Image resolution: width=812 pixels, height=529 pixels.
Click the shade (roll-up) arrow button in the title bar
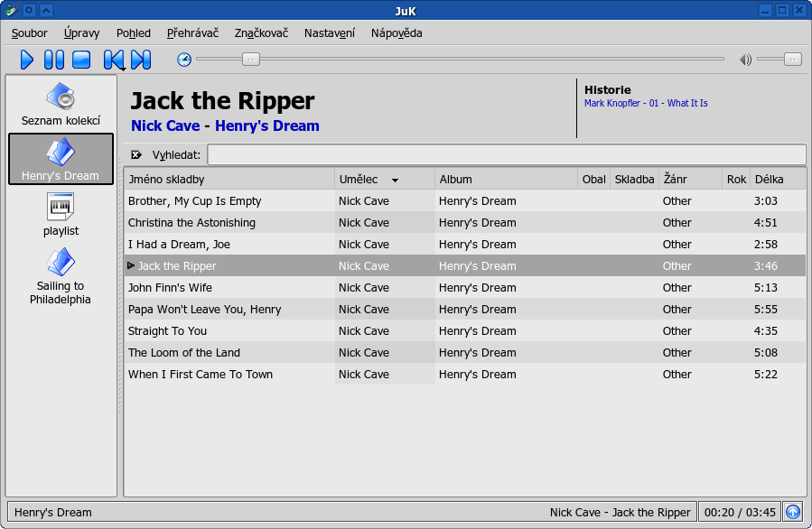(46, 10)
